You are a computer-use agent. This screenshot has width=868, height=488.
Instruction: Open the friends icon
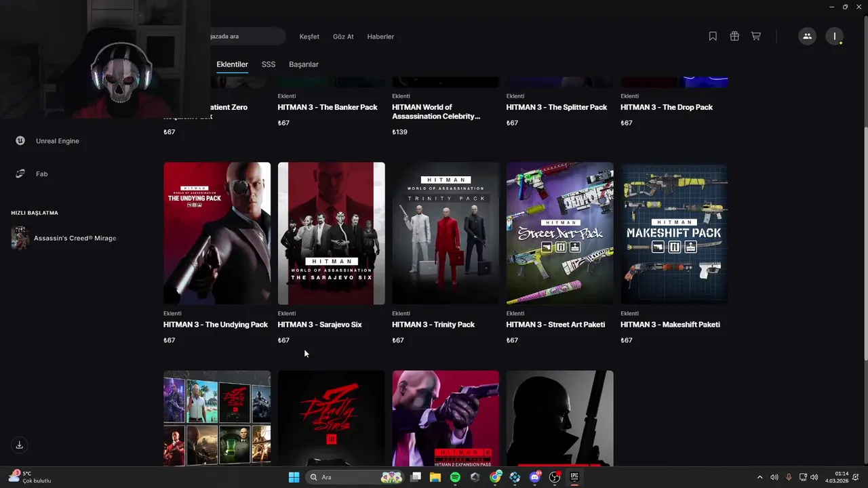(807, 37)
